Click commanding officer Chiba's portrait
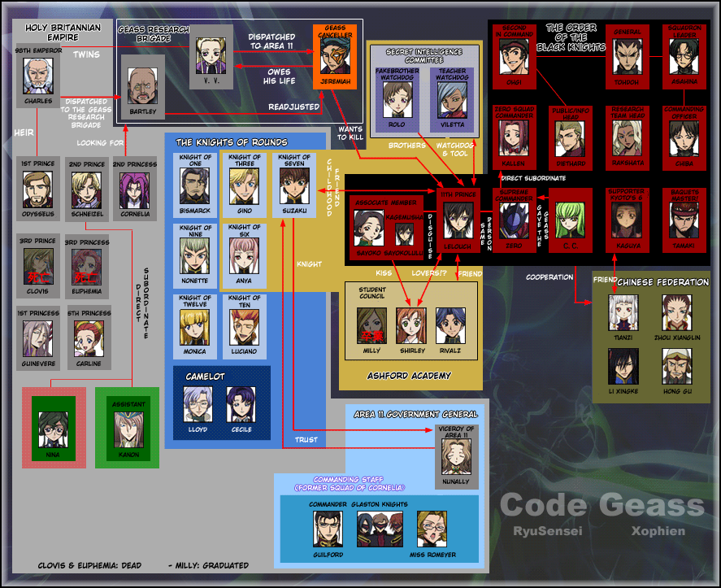This screenshot has width=721, height=588. (684, 138)
